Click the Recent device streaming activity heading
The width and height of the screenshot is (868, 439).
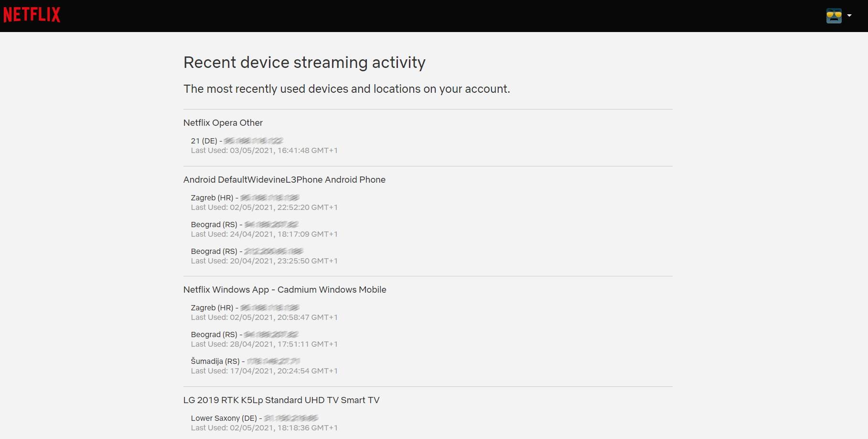point(304,63)
